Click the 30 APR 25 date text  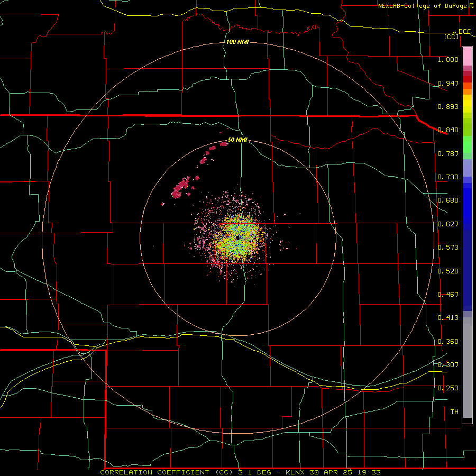coord(330,472)
